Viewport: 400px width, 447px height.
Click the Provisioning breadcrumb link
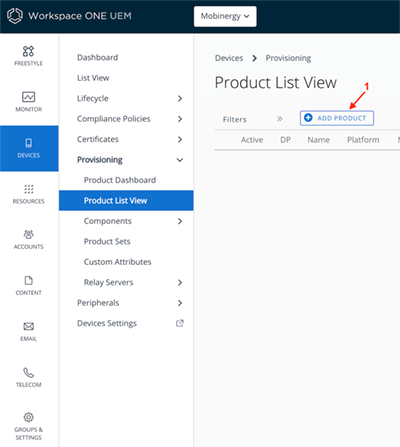coord(288,58)
